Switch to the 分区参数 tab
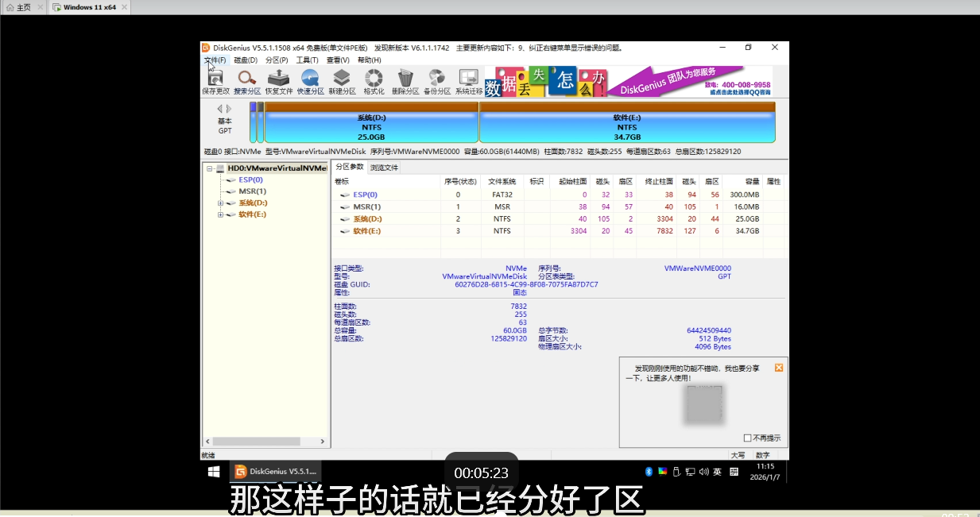The image size is (980, 517). point(349,167)
